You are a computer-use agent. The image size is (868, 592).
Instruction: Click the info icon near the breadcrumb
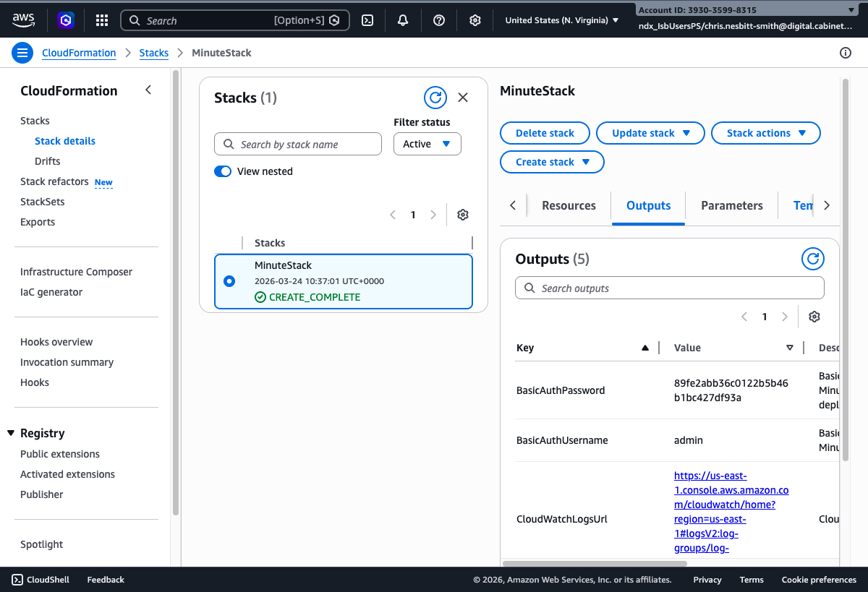point(845,53)
